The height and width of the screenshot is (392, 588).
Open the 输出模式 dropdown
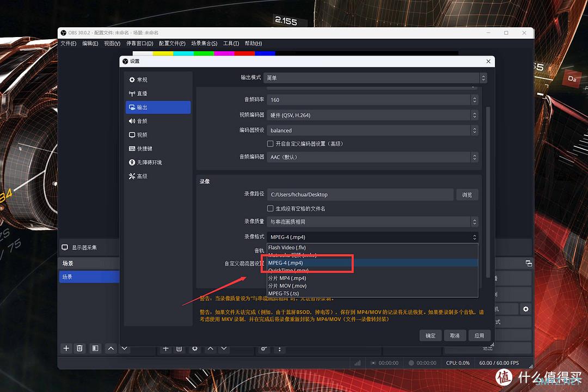pos(375,78)
